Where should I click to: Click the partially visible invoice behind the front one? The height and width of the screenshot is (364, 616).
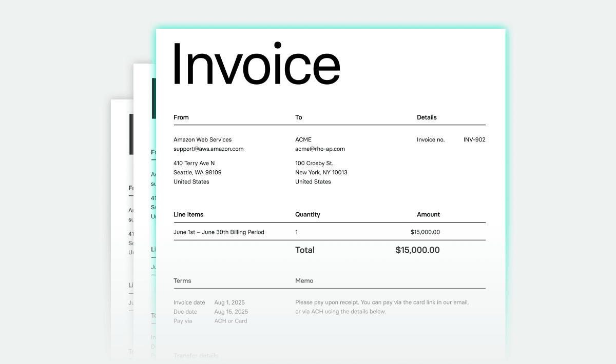(144, 205)
